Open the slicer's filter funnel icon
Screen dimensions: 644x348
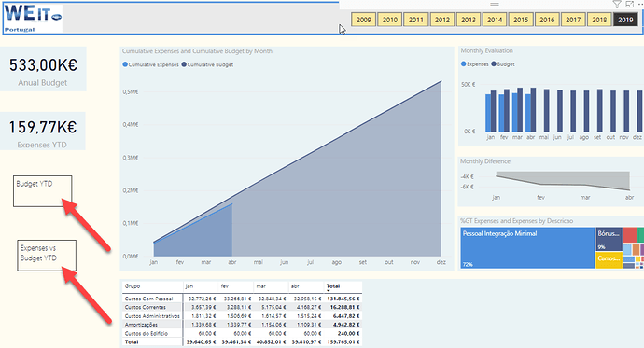[617, 4]
